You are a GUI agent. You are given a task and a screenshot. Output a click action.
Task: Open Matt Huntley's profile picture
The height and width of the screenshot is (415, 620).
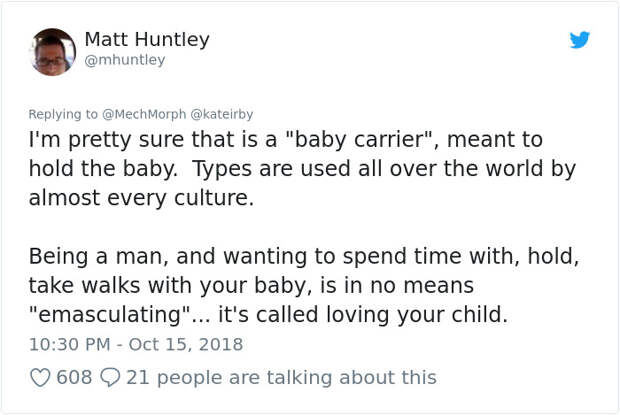click(x=53, y=52)
